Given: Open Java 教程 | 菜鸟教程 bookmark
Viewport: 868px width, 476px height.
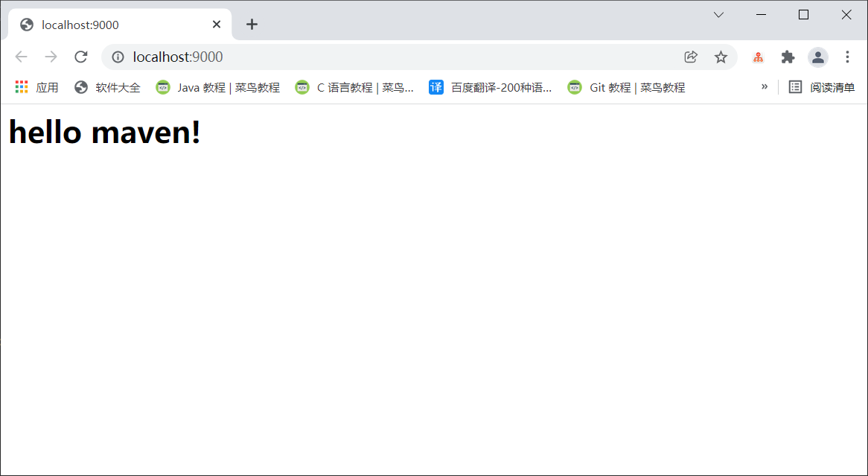Looking at the screenshot, I should pyautogui.click(x=217, y=87).
